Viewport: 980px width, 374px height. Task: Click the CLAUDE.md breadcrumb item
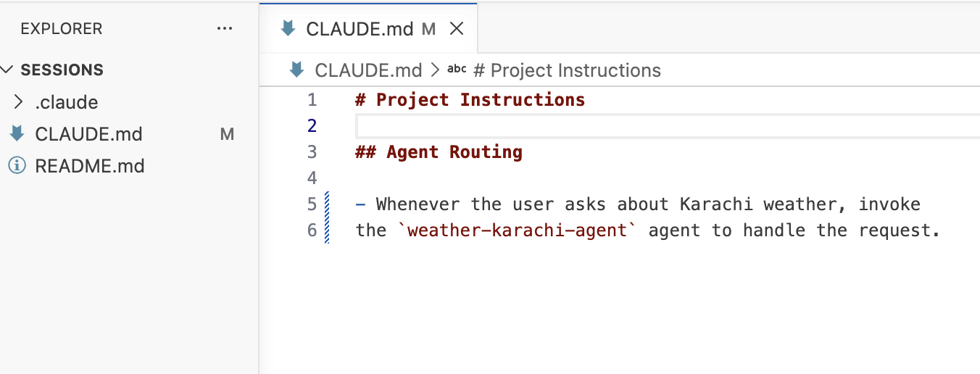click(368, 70)
